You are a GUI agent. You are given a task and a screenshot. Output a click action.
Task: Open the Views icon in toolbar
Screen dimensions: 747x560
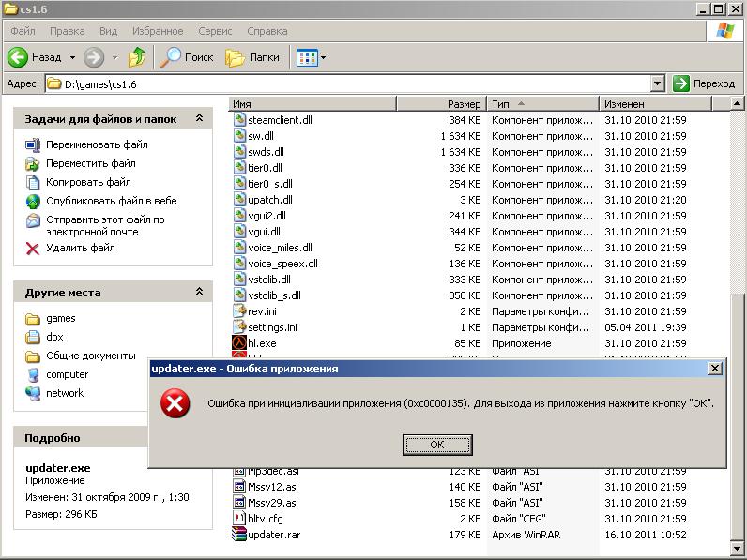tap(307, 57)
